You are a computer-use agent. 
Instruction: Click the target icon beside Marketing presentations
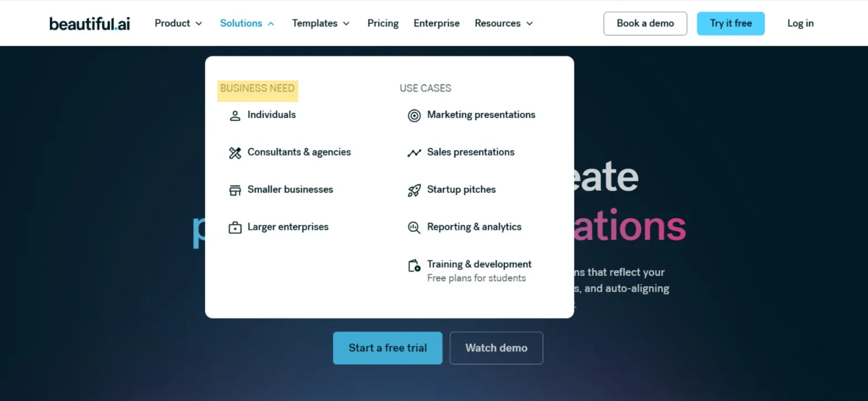414,115
